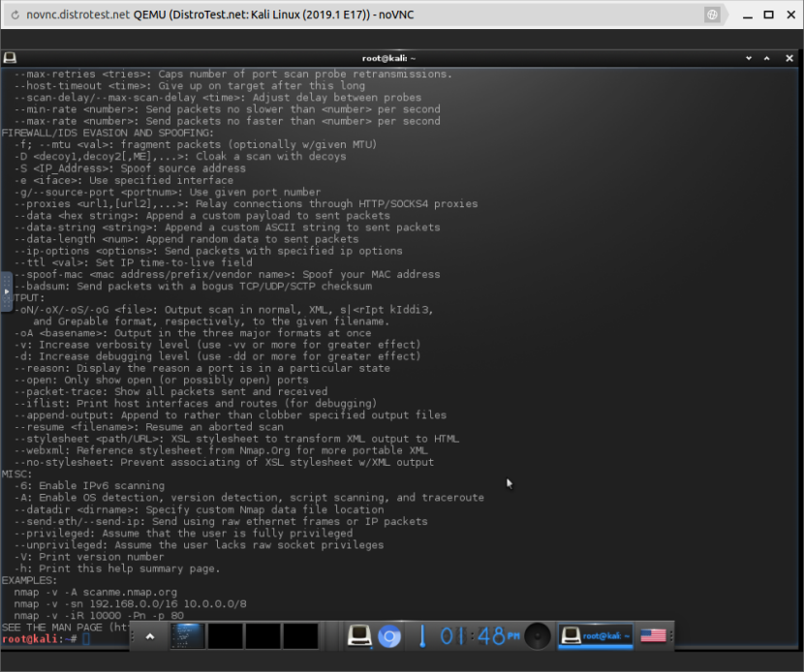Viewport: 804px width, 672px height.
Task: Click the '--packet-trace' option line
Action: pos(170,391)
